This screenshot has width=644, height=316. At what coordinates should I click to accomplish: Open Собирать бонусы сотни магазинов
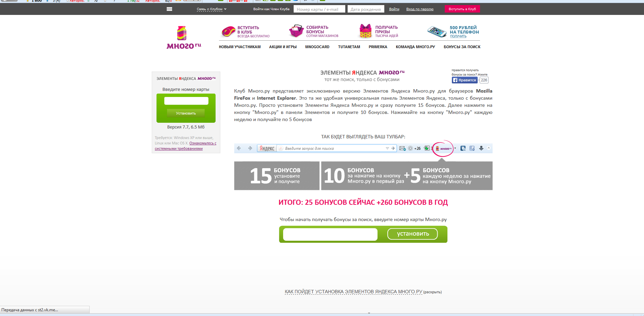click(322, 32)
